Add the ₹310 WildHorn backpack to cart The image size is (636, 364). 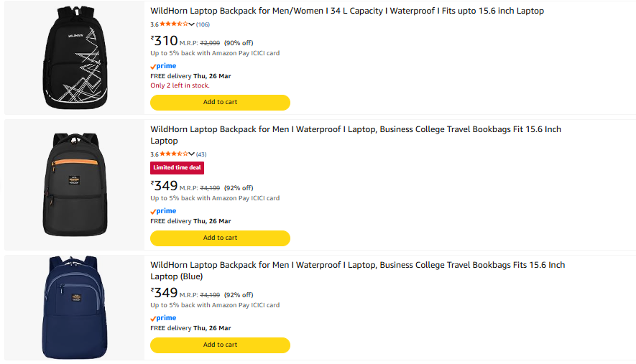click(220, 102)
